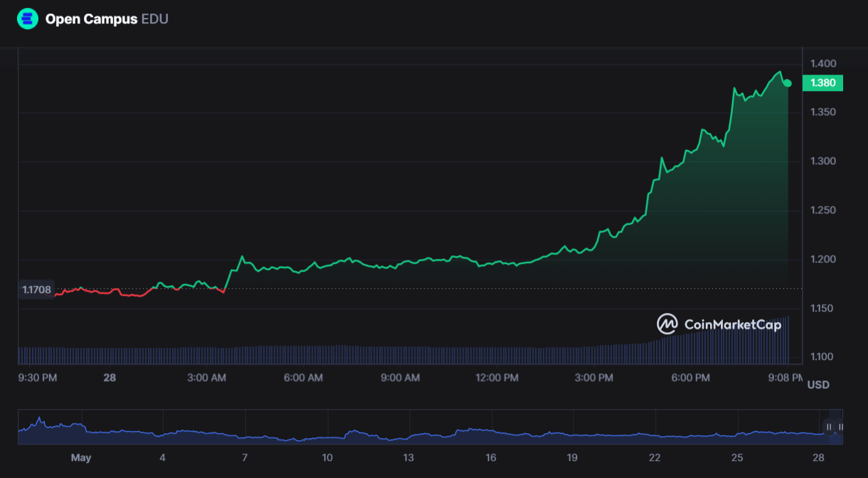The height and width of the screenshot is (478, 868).
Task: Click the early-May peak on the navigator line
Action: click(40, 418)
